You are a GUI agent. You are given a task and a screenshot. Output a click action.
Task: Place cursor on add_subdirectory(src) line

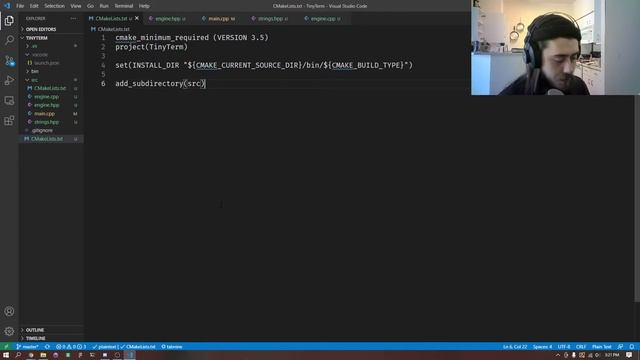click(x=160, y=84)
